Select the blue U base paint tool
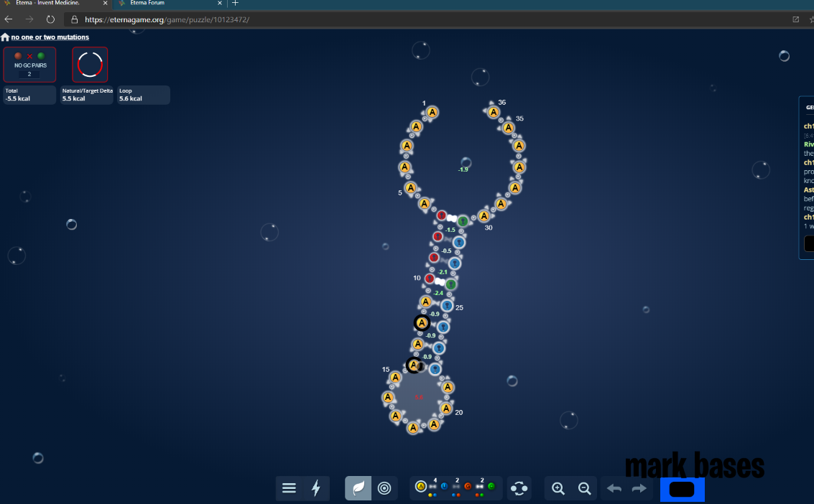 [x=444, y=487]
